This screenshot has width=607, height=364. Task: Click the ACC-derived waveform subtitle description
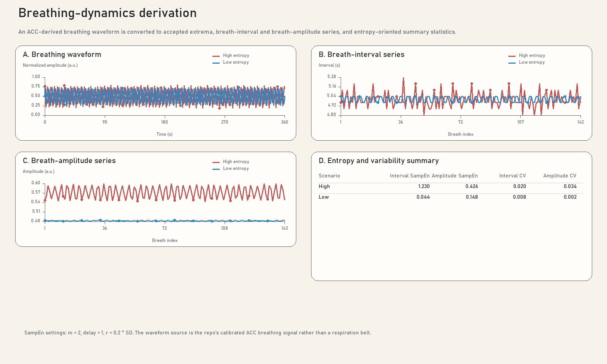click(x=237, y=32)
